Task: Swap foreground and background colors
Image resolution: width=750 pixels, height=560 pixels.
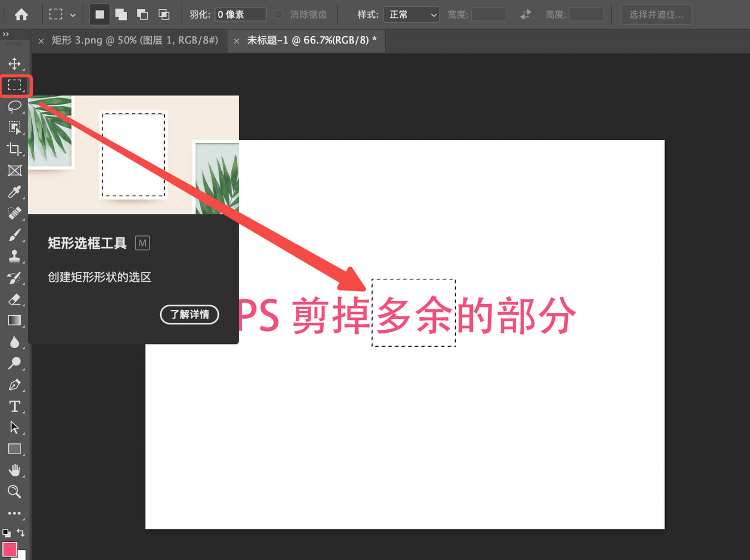Action: point(21,532)
